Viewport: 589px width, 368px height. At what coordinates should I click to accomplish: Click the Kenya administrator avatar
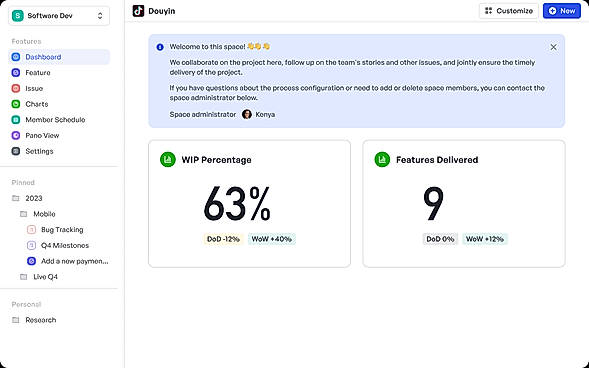[x=247, y=114]
